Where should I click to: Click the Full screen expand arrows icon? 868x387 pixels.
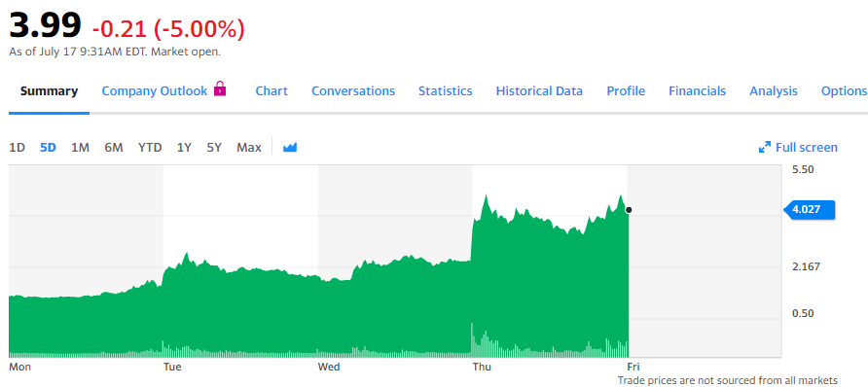click(x=765, y=148)
